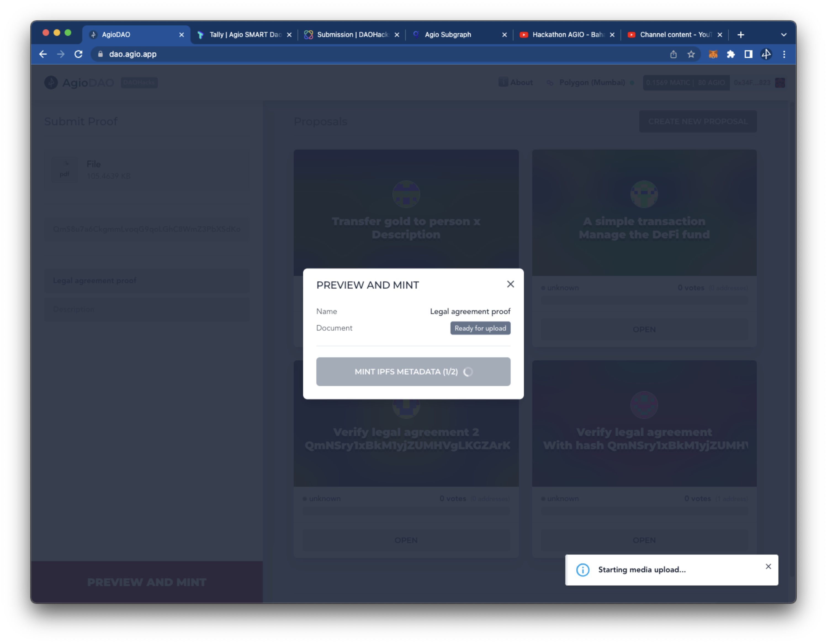Click the wallet avatar icon in the header

pyautogui.click(x=780, y=83)
